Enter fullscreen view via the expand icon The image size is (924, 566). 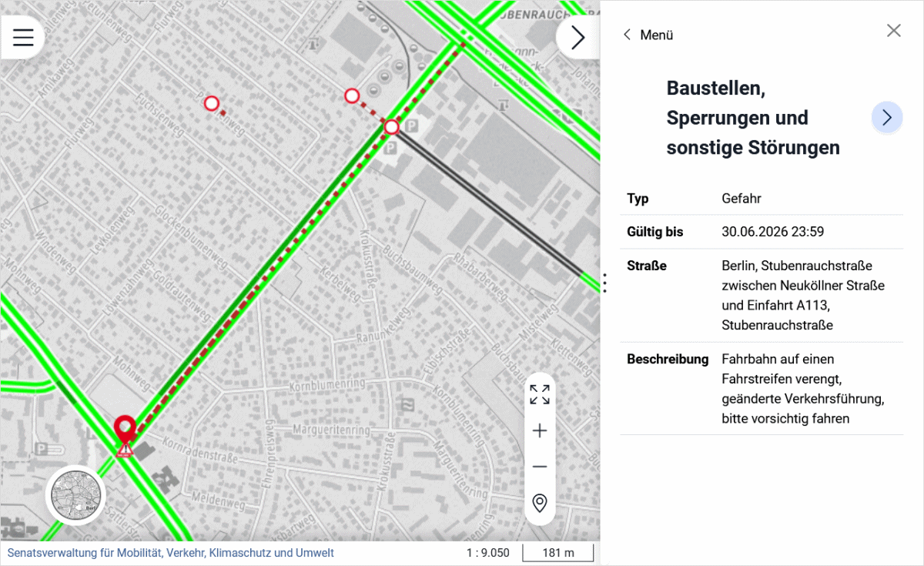(x=539, y=394)
